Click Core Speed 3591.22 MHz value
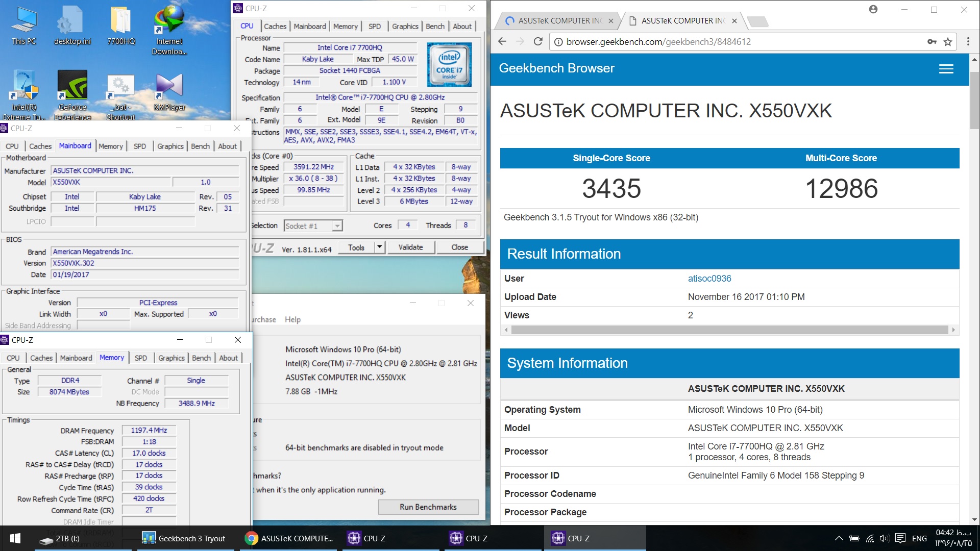This screenshot has width=980, height=551. coord(313,167)
